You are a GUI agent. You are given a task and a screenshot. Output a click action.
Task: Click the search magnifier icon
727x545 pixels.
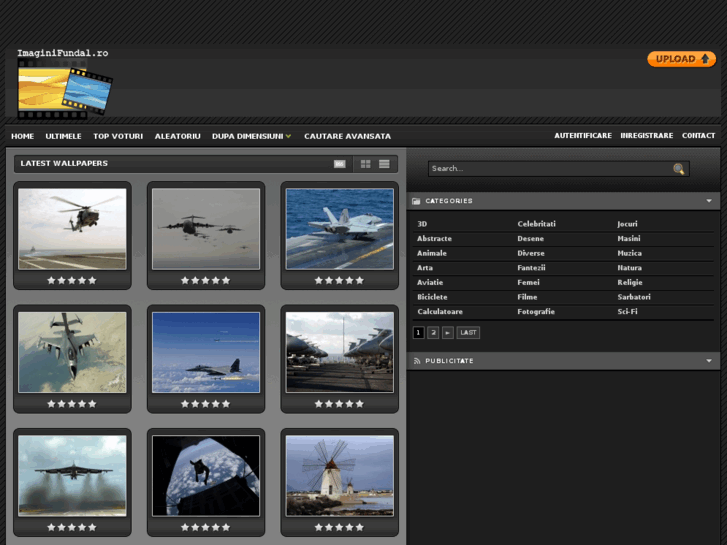[x=679, y=169]
